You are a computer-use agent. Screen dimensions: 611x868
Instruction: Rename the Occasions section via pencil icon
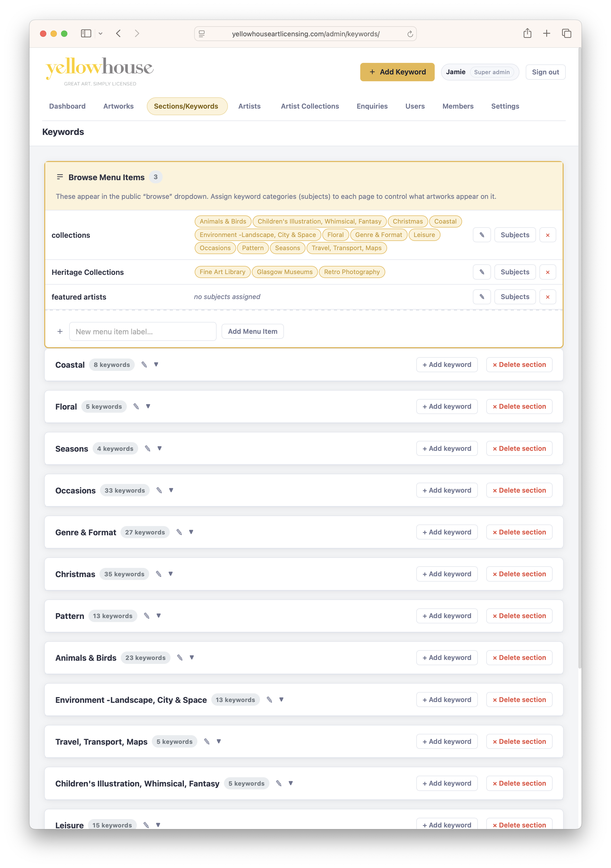tap(159, 490)
